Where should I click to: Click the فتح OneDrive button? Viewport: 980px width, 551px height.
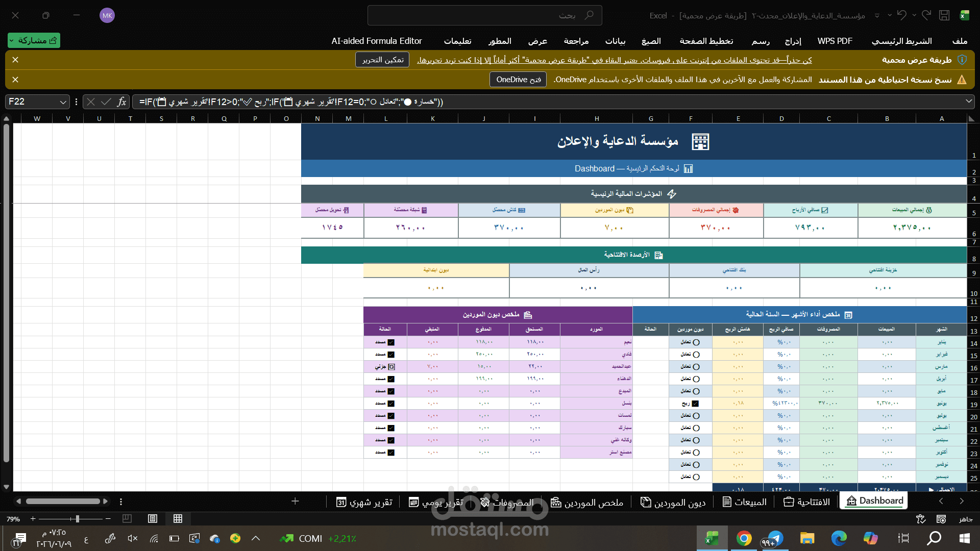(x=518, y=80)
